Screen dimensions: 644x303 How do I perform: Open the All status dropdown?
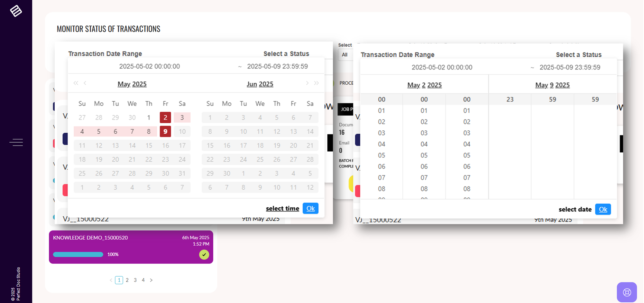pyautogui.click(x=345, y=55)
